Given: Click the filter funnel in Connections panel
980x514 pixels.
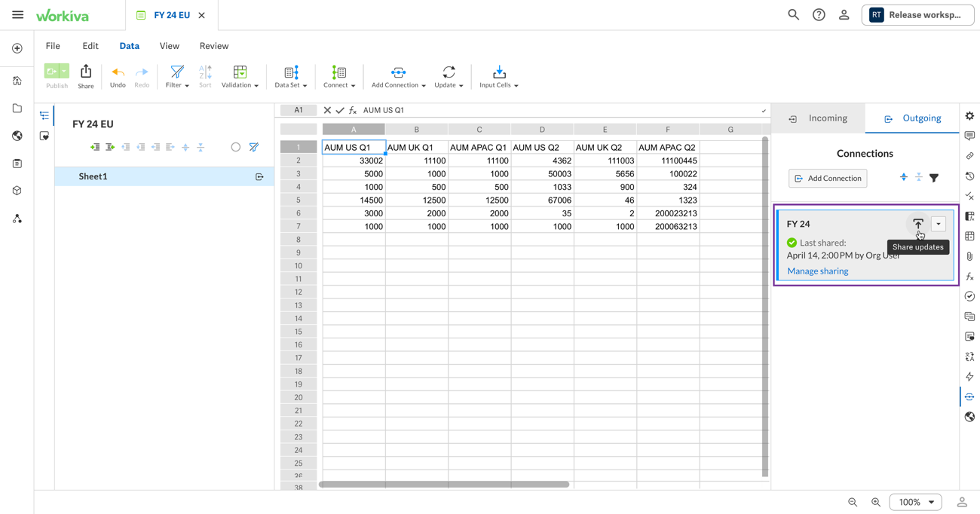Looking at the screenshot, I should 934,178.
